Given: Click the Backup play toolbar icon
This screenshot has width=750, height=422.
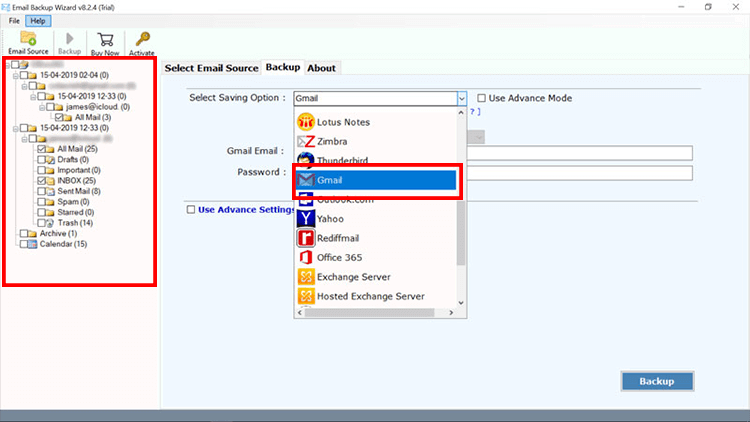Looking at the screenshot, I should [70, 38].
